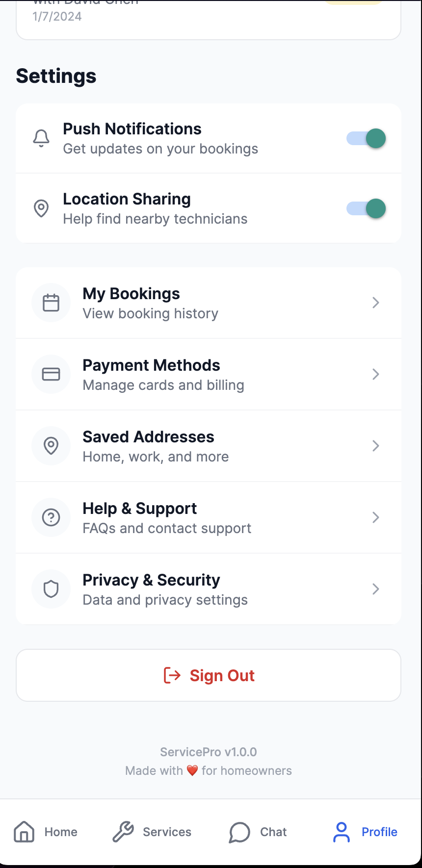The height and width of the screenshot is (868, 422).
Task: Click the location pin icon for Saved Addresses
Action: [x=51, y=446]
